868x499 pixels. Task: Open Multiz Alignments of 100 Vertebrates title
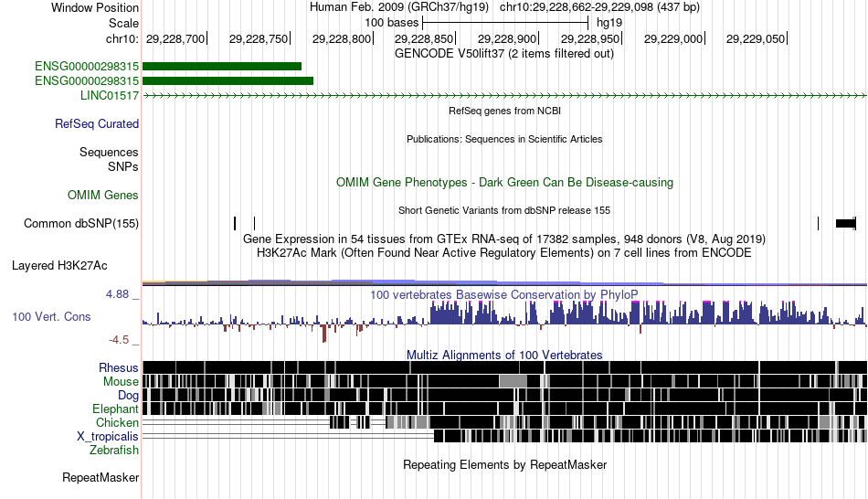[x=504, y=355]
